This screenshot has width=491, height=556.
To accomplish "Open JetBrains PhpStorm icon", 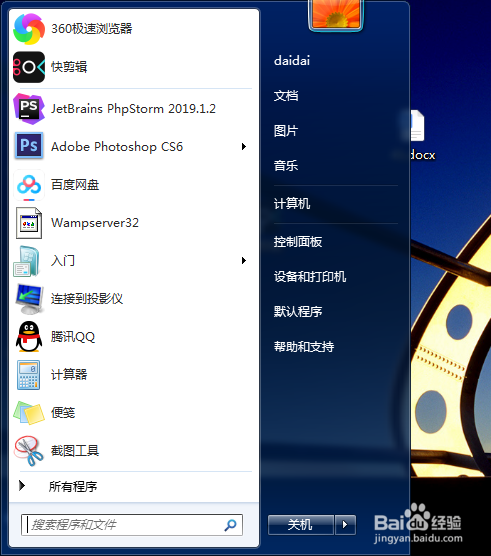I will point(29,109).
